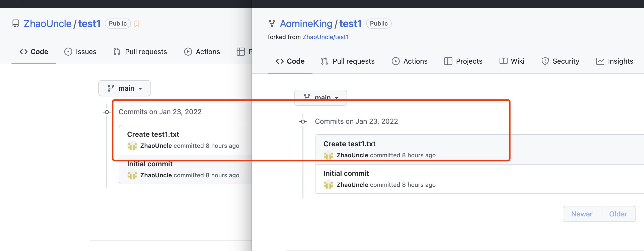Click the fork icon beside AomineKing
The height and width of the screenshot is (251, 644).
coord(272,24)
